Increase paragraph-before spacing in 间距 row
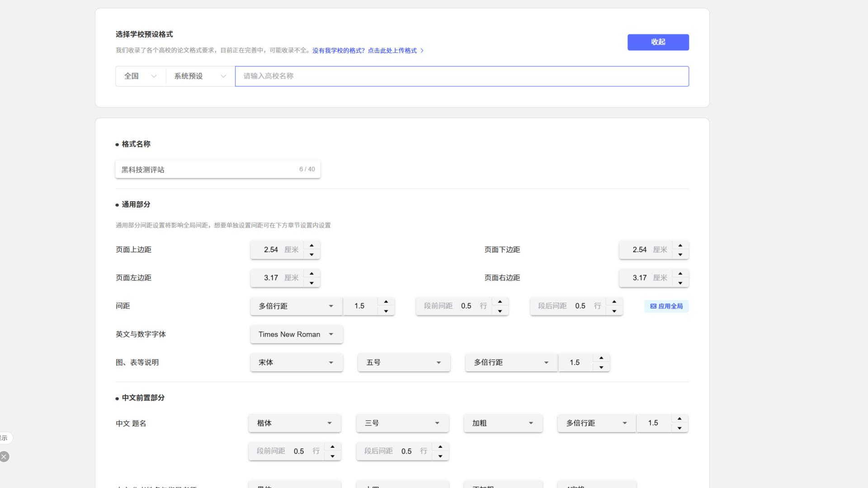Viewport: 868px width, 488px height. click(x=500, y=301)
